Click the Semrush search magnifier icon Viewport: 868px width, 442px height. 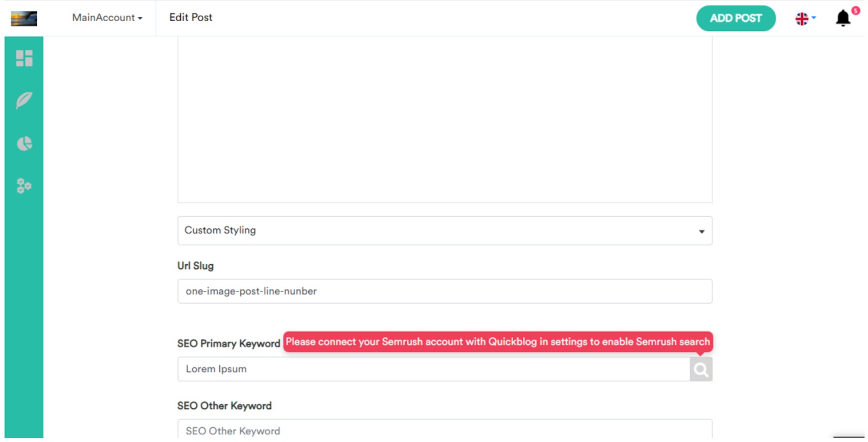[x=701, y=369]
